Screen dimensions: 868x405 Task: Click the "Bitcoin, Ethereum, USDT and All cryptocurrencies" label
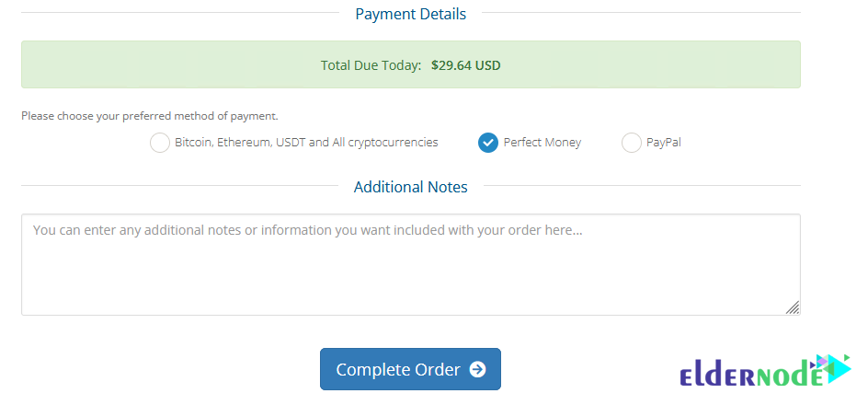[306, 143]
